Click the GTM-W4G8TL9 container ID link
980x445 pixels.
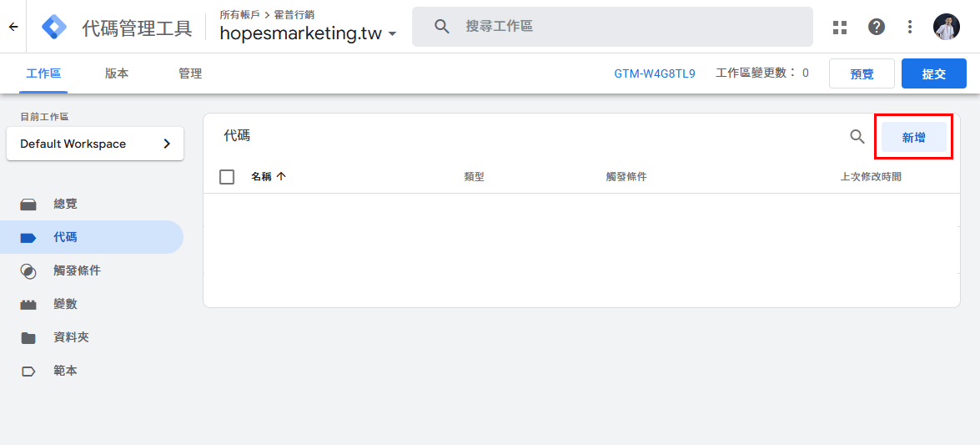coord(655,73)
